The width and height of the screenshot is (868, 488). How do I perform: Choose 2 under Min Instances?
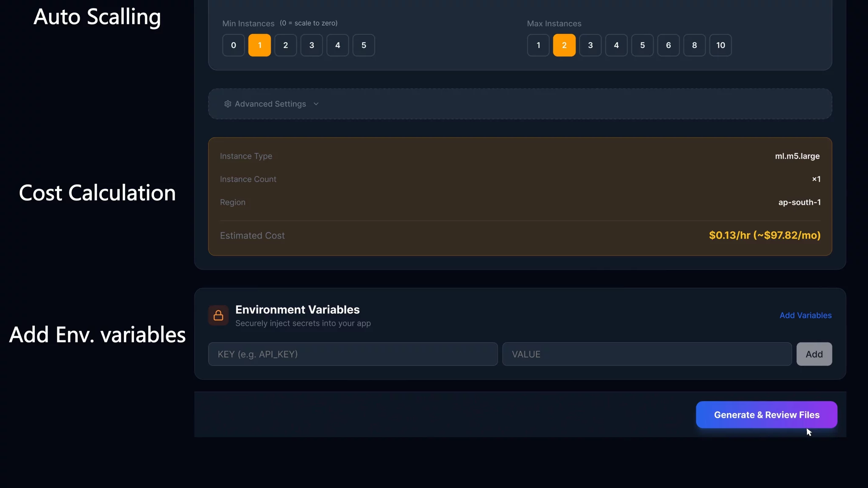(x=285, y=45)
